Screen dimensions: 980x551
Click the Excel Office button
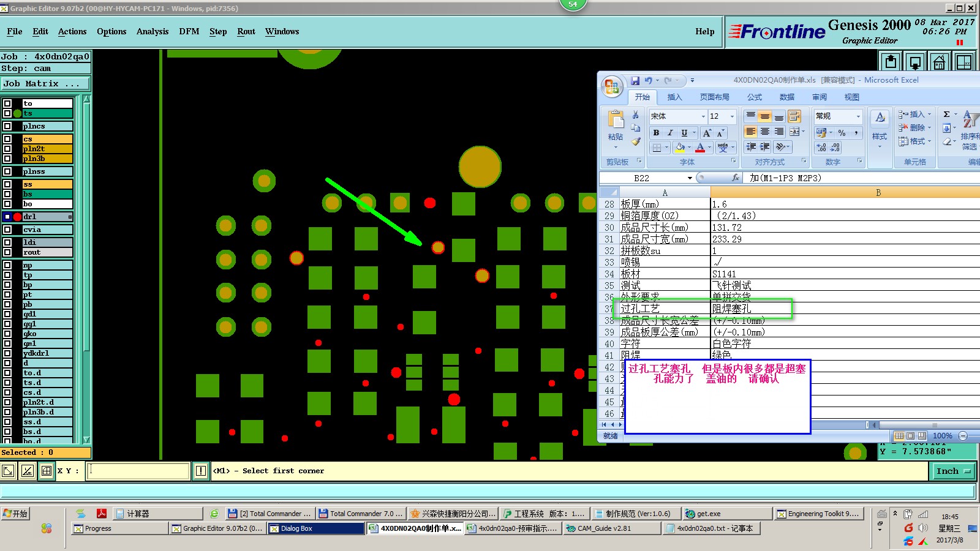(x=612, y=86)
